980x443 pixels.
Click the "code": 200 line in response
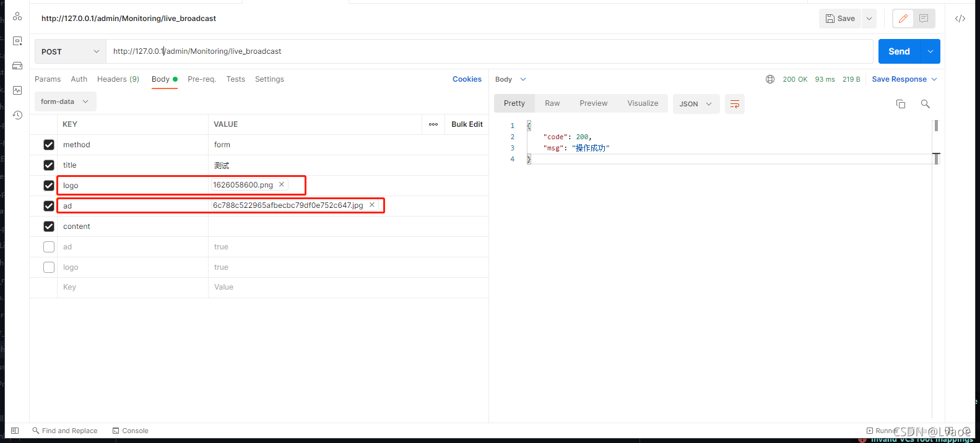click(567, 137)
